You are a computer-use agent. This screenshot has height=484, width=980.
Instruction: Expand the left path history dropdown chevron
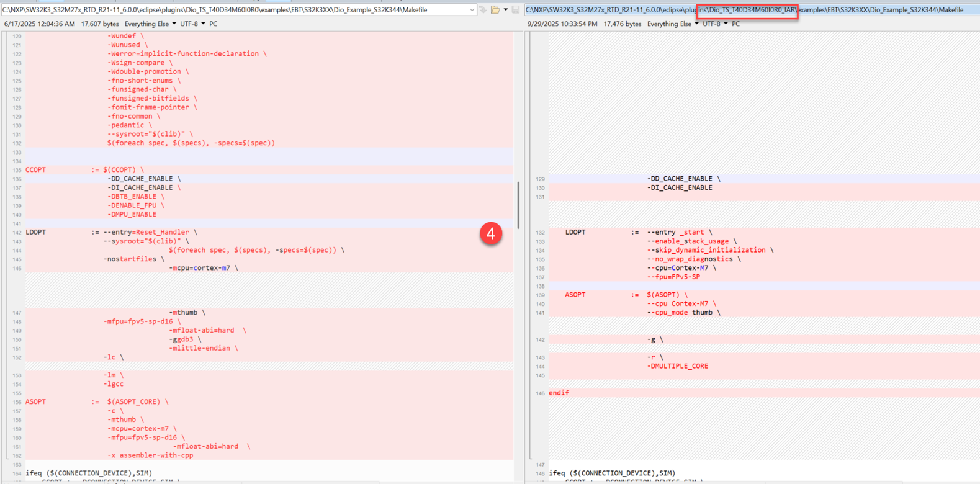pos(472,10)
